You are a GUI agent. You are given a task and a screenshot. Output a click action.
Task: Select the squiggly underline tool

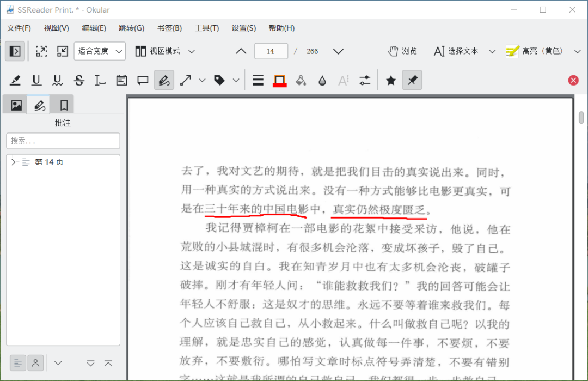[x=57, y=80]
